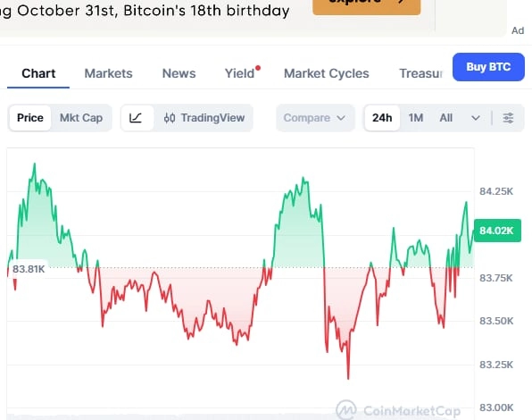532x420 pixels.
Task: Open the Market Cycles tab
Action: (x=327, y=73)
